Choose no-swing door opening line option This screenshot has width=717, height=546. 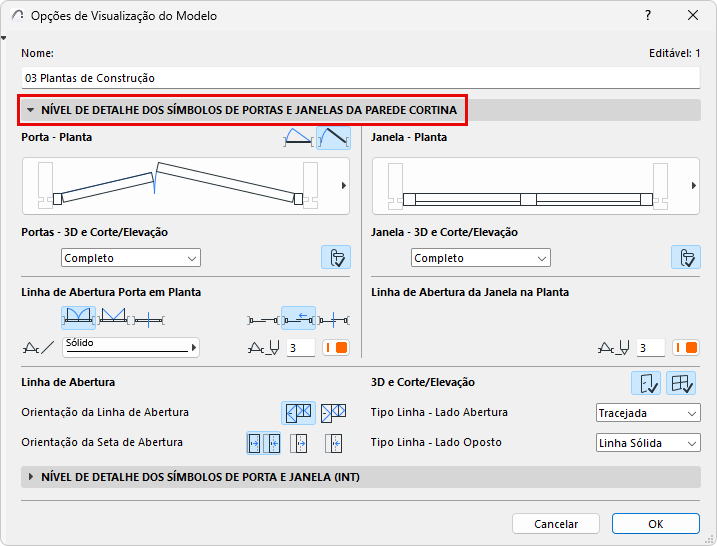coord(148,320)
